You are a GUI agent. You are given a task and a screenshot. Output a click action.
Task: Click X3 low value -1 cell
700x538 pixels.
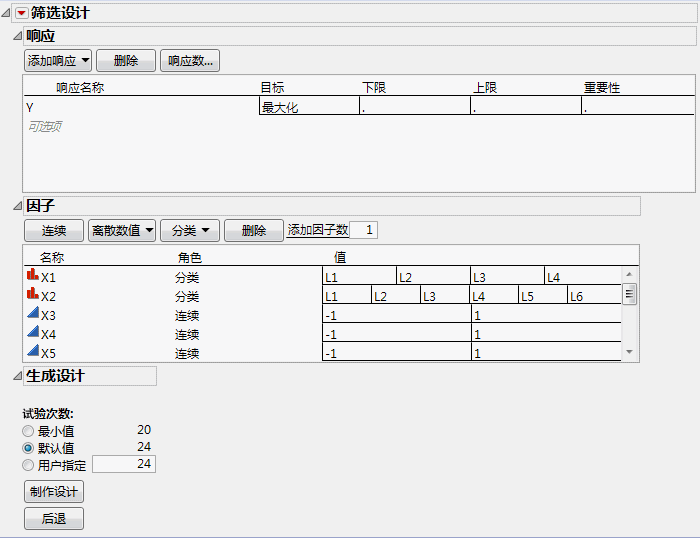click(x=396, y=314)
